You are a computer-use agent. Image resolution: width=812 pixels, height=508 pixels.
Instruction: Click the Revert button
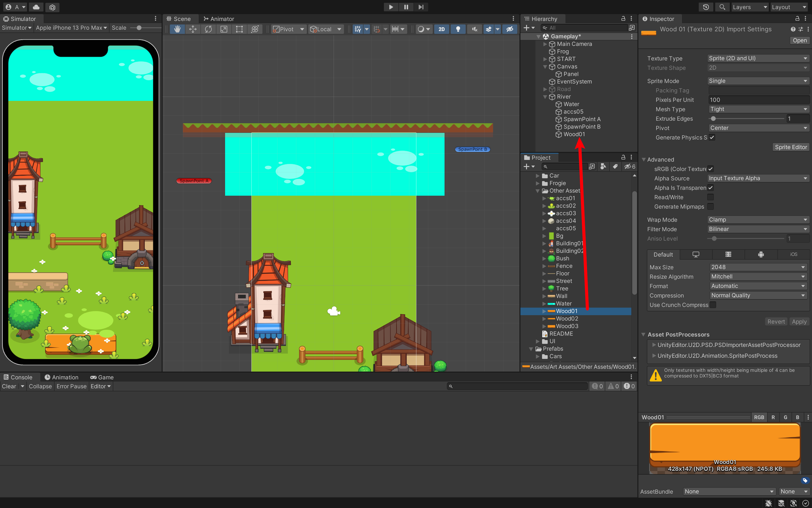[x=776, y=321]
